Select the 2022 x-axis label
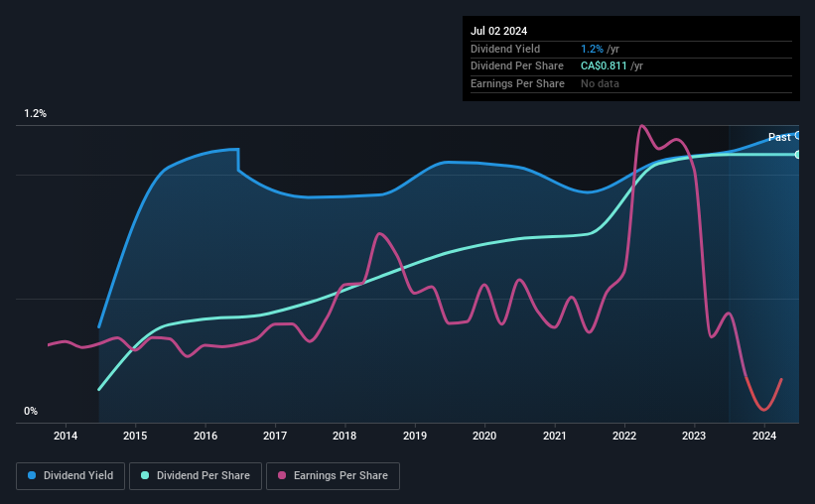815x504 pixels. (624, 436)
